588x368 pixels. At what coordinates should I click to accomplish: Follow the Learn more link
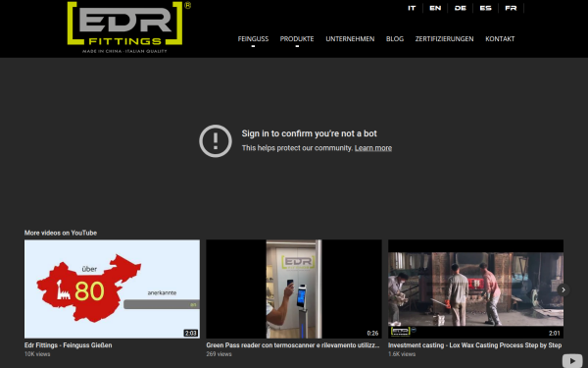373,148
